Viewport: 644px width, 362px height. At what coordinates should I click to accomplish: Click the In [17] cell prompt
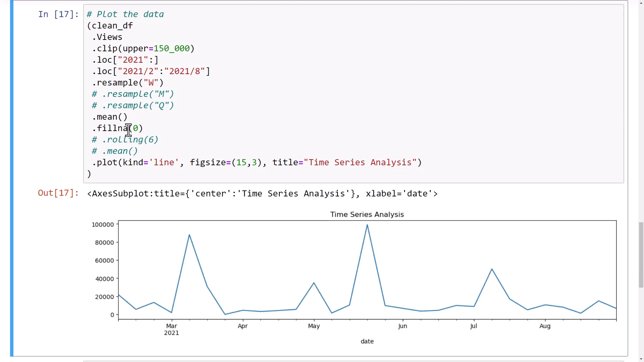[58, 14]
